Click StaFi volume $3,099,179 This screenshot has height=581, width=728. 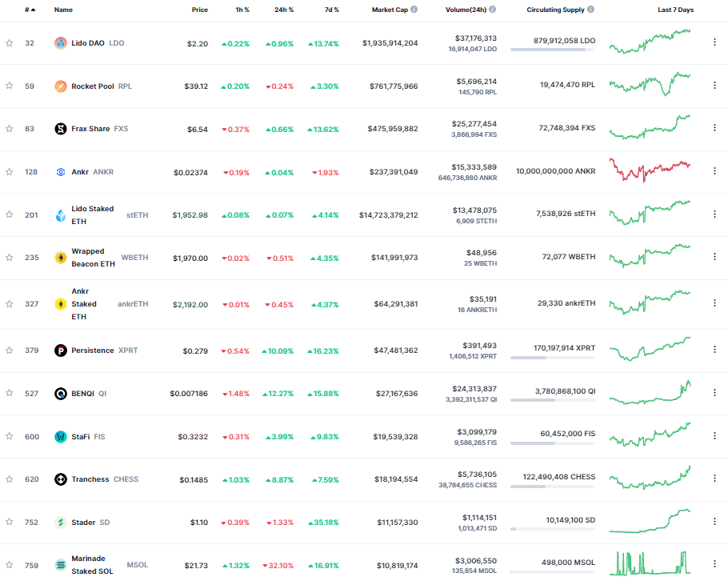coord(477,432)
